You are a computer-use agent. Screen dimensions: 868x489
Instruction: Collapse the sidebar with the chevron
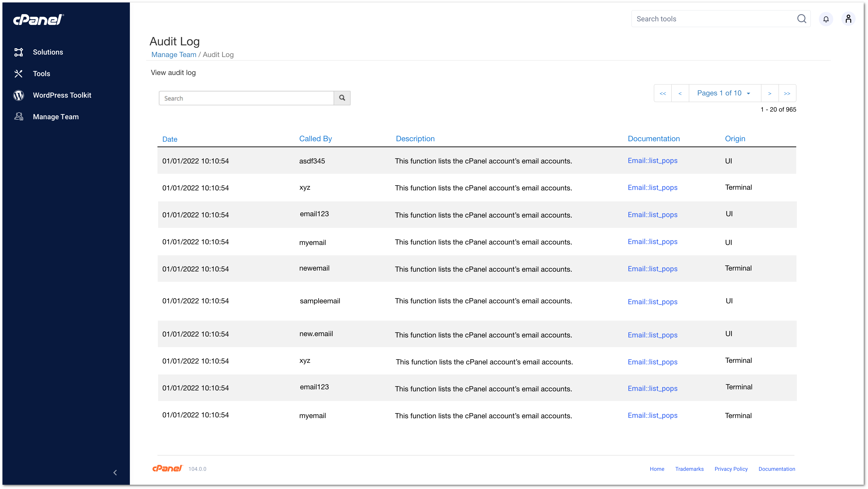coord(115,472)
